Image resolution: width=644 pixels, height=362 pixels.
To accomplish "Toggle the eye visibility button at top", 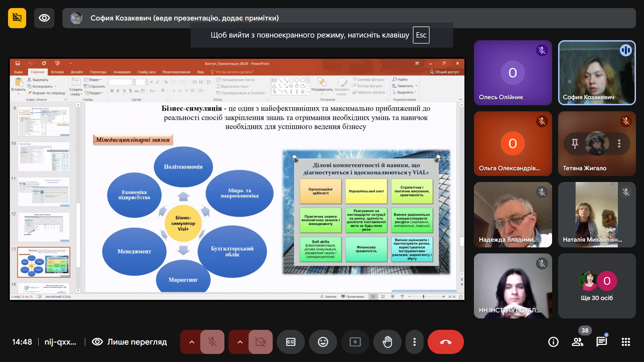I will tap(44, 18).
